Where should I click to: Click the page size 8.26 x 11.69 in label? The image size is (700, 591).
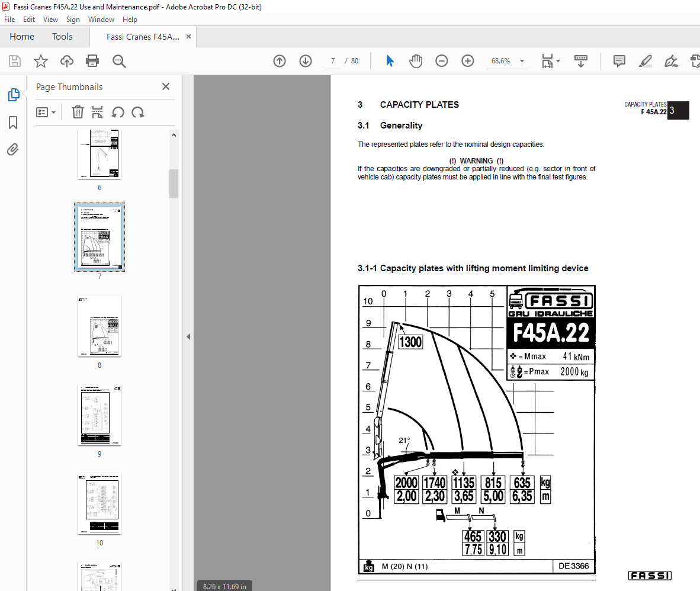click(x=224, y=586)
